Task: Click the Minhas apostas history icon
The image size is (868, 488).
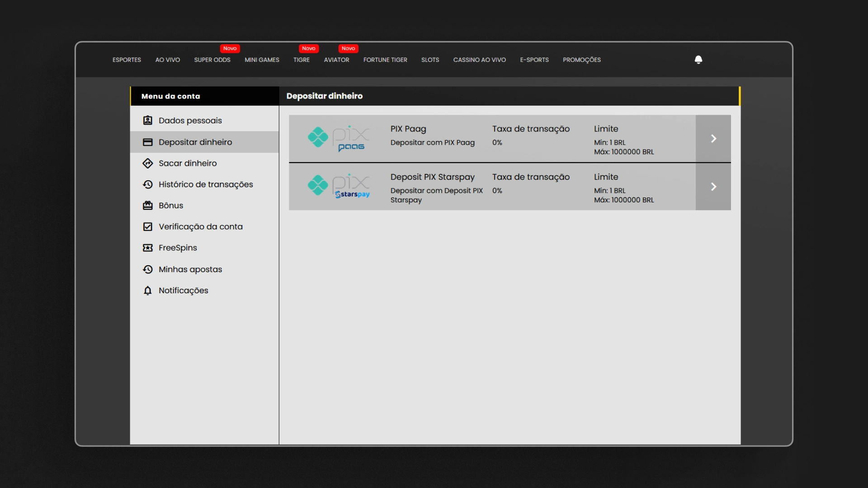Action: (x=148, y=269)
